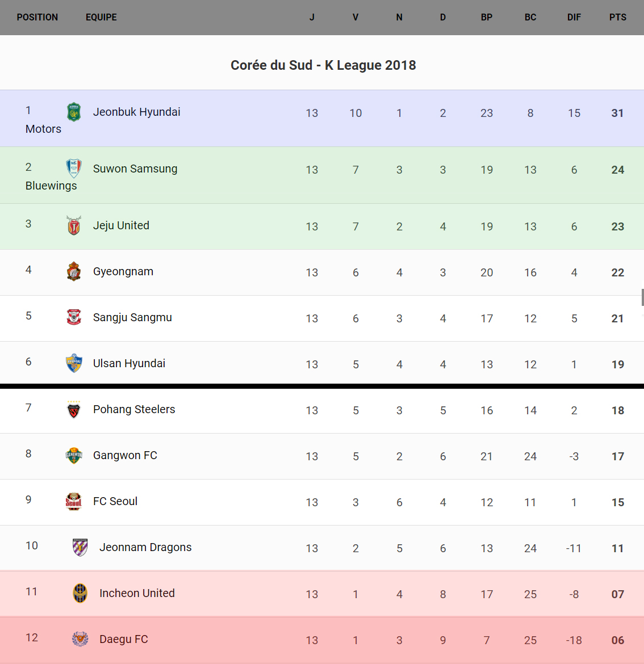The height and width of the screenshot is (664, 644).
Task: Click the FC Seoul logo
Action: pyautogui.click(x=74, y=501)
